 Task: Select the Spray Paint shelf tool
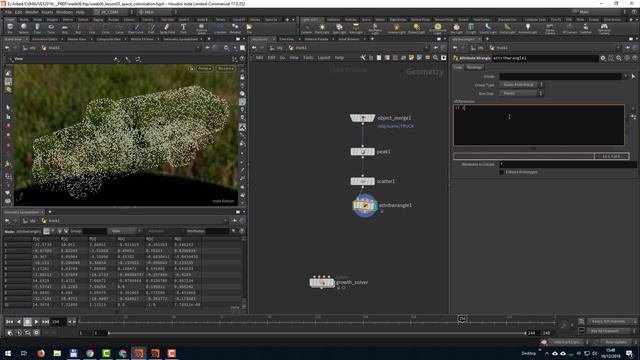pos(167,28)
